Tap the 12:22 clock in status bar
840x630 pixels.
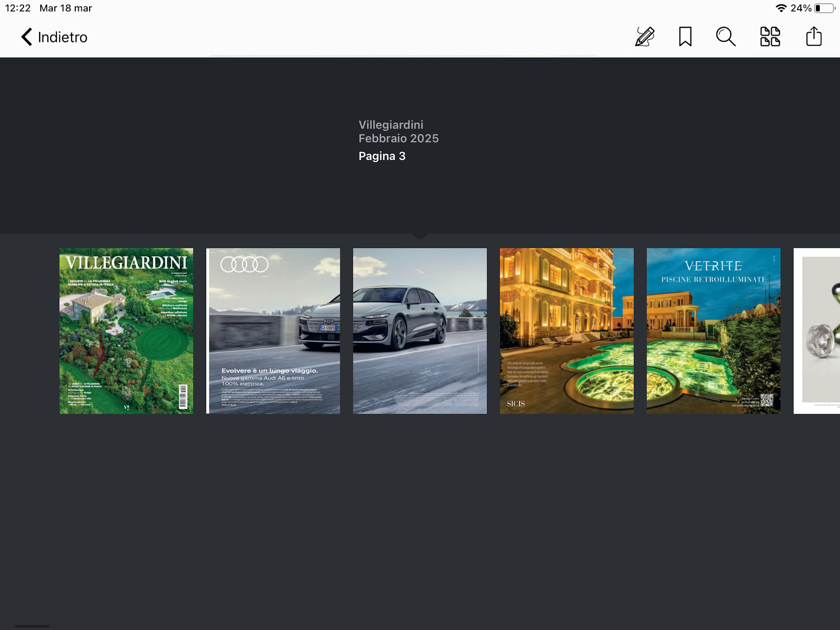click(18, 8)
